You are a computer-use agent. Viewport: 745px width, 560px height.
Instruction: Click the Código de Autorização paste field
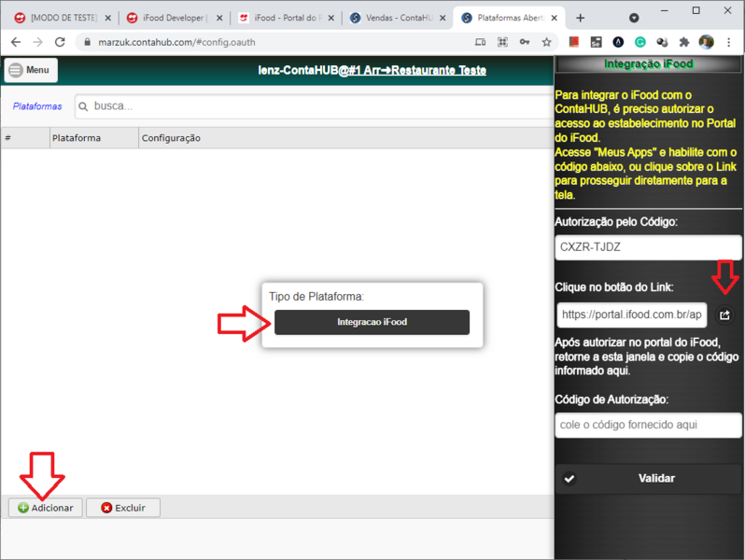[648, 425]
